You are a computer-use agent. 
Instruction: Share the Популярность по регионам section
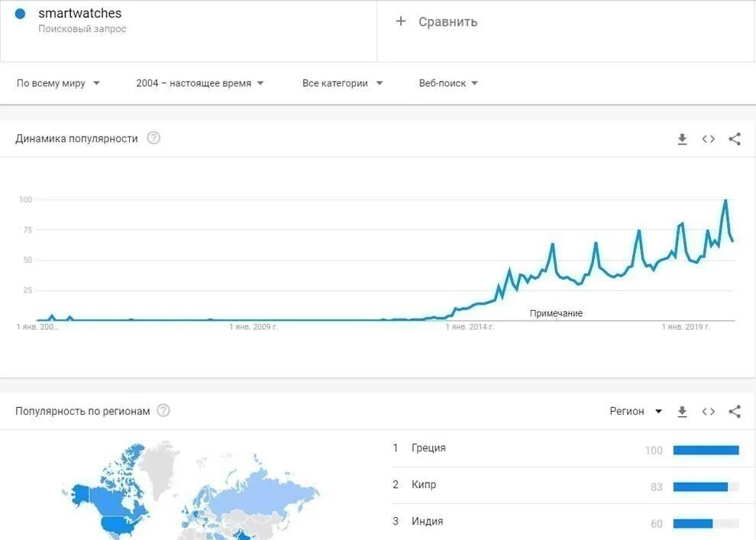click(x=735, y=411)
